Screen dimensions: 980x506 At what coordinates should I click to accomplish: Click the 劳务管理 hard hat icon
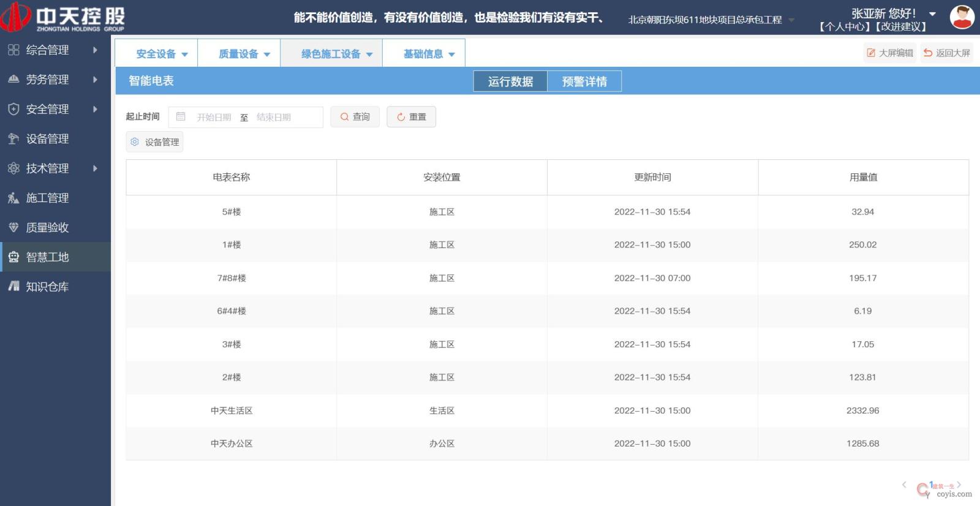tap(13, 80)
